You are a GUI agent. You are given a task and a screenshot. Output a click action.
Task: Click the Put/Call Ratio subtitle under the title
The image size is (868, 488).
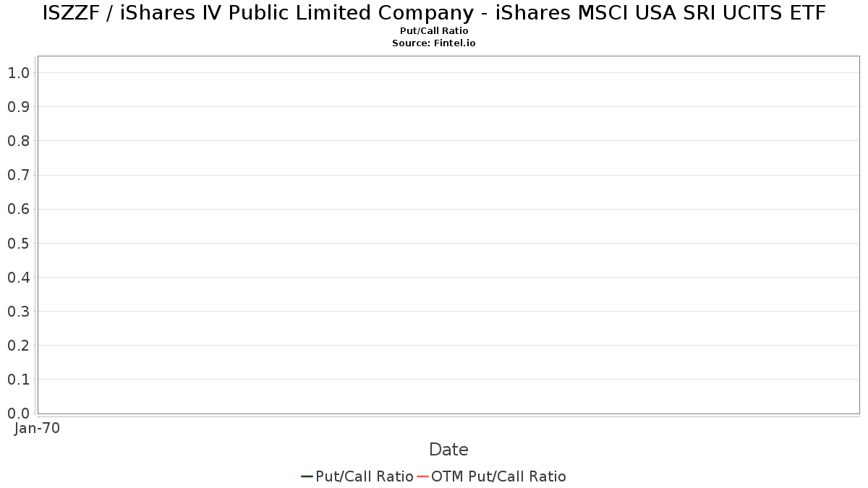(434, 31)
